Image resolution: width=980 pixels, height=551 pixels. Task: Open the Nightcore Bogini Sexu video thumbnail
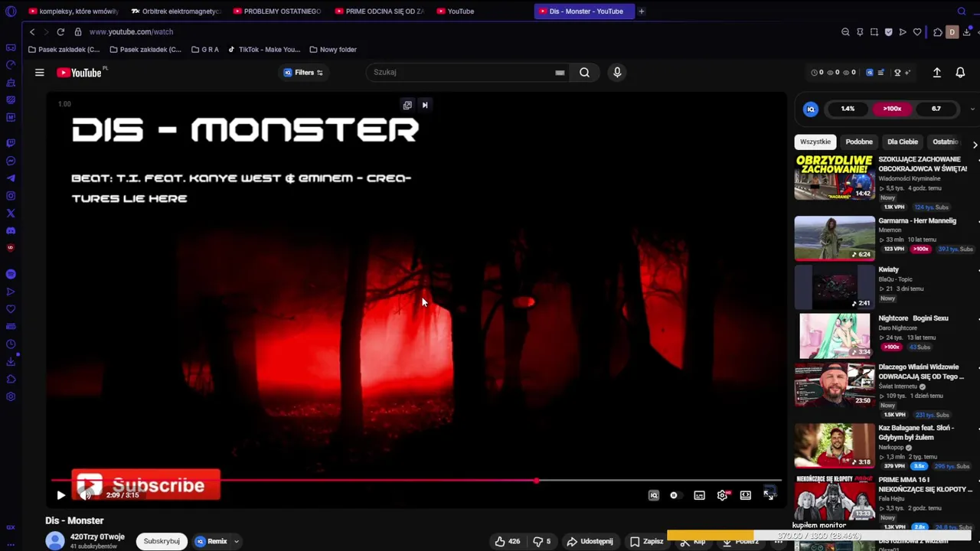[835, 335]
